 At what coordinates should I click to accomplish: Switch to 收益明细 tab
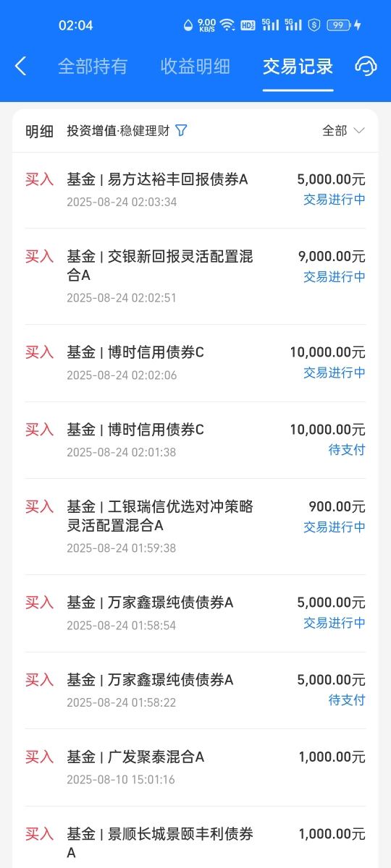195,67
